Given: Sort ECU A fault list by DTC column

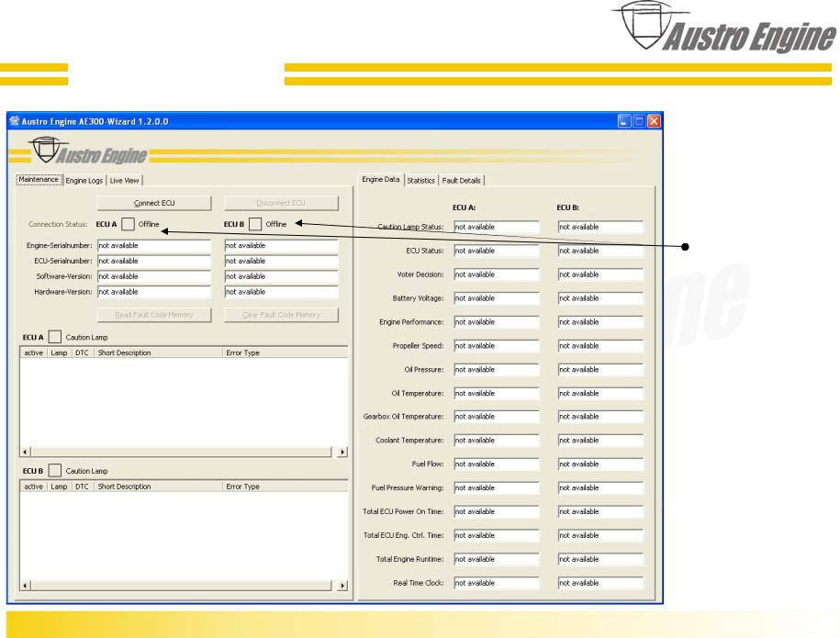Looking at the screenshot, I should coord(82,353).
